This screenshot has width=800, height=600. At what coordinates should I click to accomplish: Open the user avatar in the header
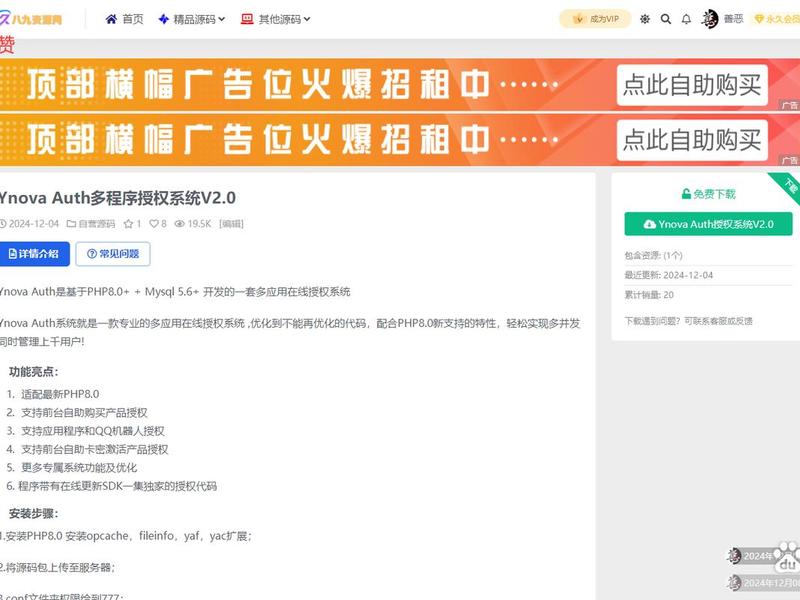[709, 19]
